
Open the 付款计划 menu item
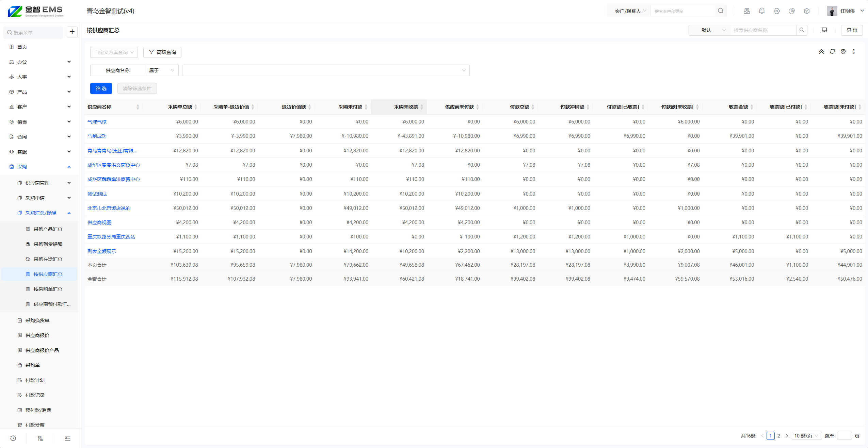coord(35,380)
